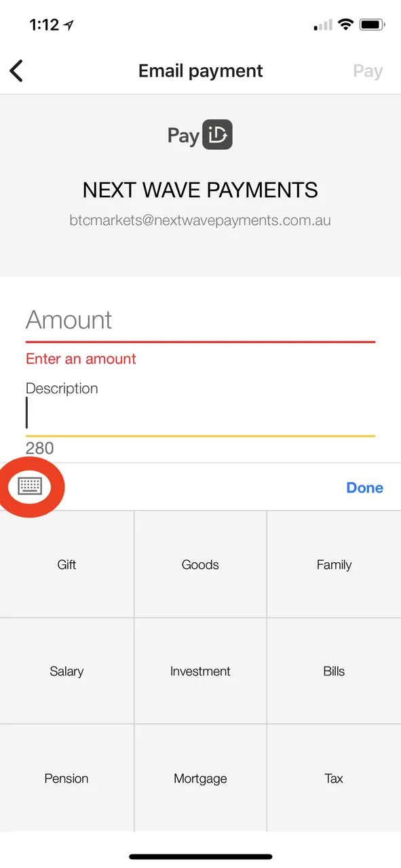Tap the cellular signal bars icon
The width and height of the screenshot is (401, 868).
(x=323, y=25)
